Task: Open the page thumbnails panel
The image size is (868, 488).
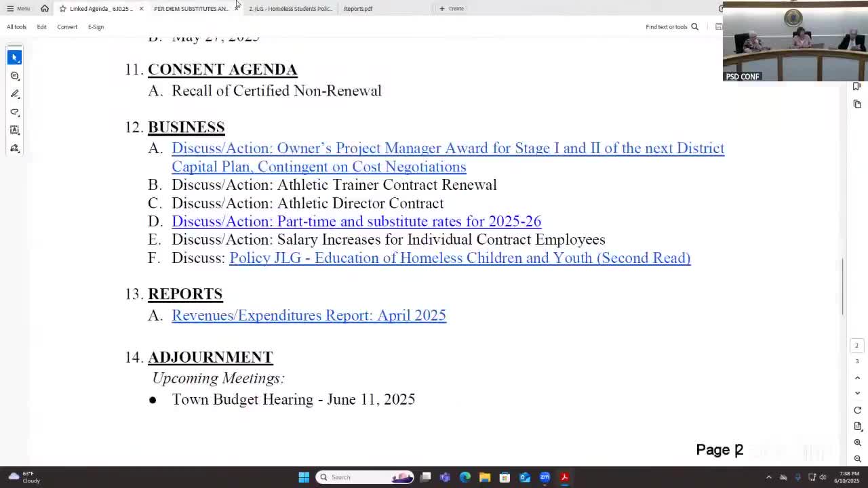Action: click(x=857, y=104)
